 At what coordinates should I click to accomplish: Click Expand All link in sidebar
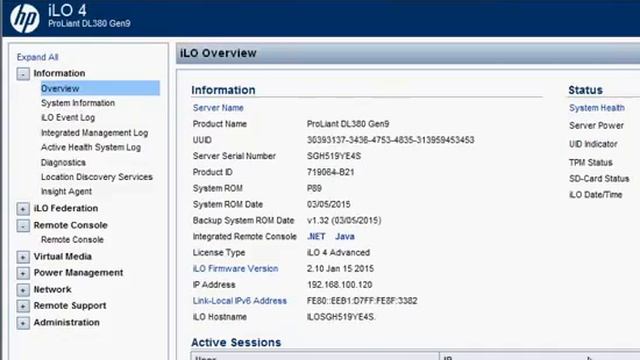pyautogui.click(x=37, y=57)
